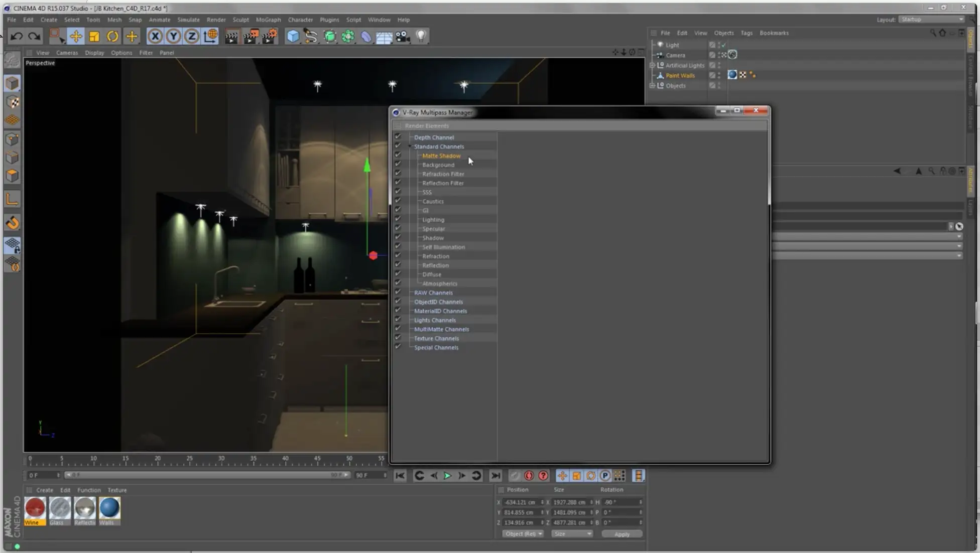Toggle Z axis lock
This screenshot has width=980, height=553.
[x=191, y=36]
